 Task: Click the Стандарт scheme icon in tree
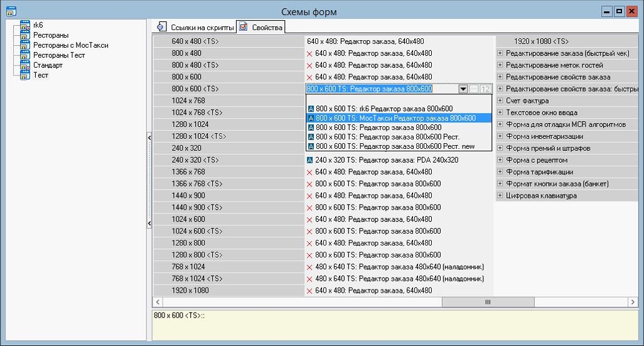tap(25, 65)
